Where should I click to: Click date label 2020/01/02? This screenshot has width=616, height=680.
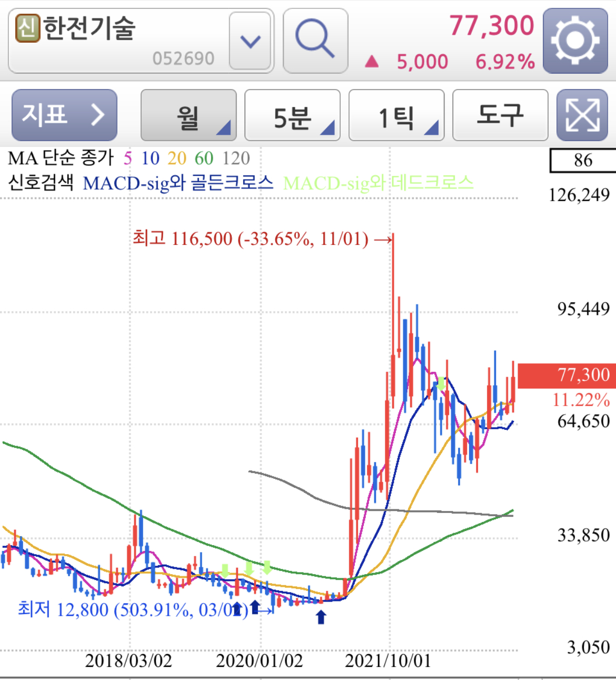point(260,661)
